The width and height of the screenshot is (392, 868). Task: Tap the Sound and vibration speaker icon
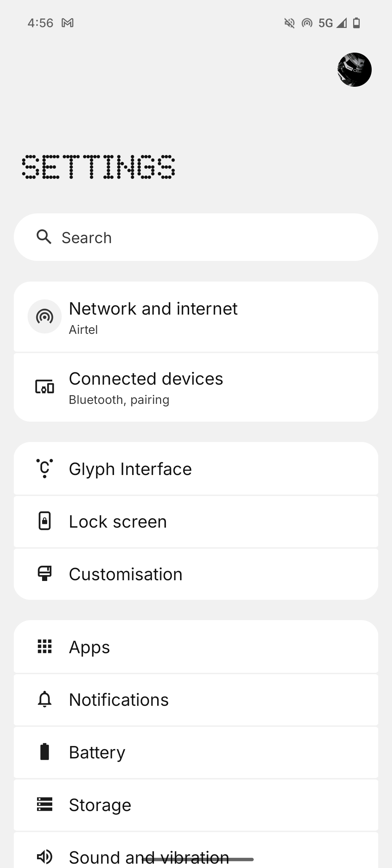[45, 856]
